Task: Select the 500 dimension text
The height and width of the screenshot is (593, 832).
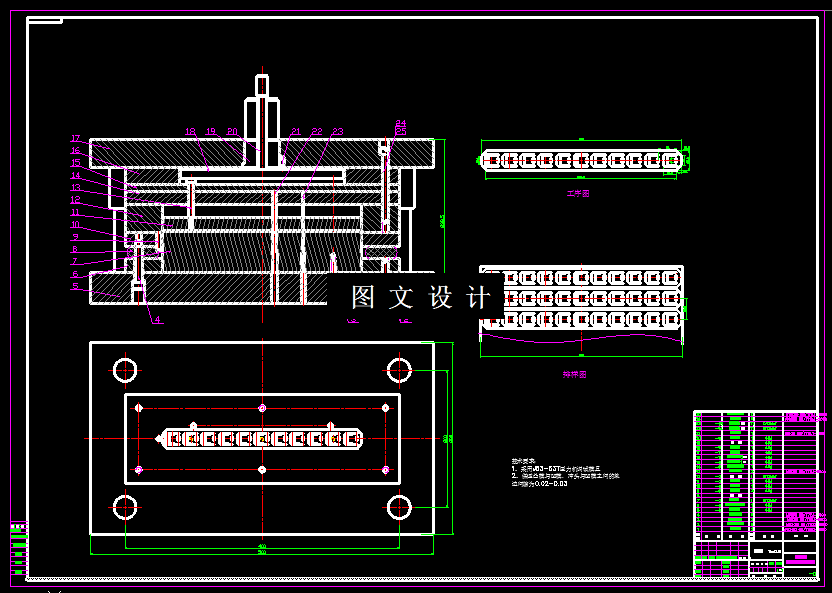Action: pyautogui.click(x=262, y=552)
